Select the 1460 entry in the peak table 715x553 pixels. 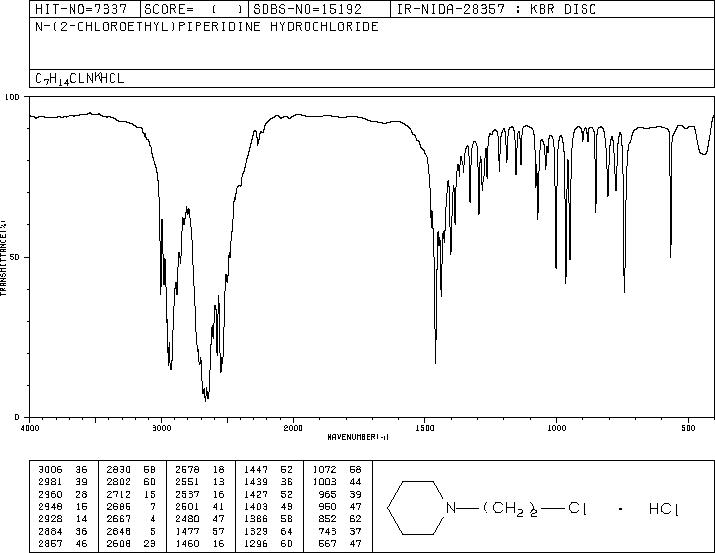(x=200, y=544)
